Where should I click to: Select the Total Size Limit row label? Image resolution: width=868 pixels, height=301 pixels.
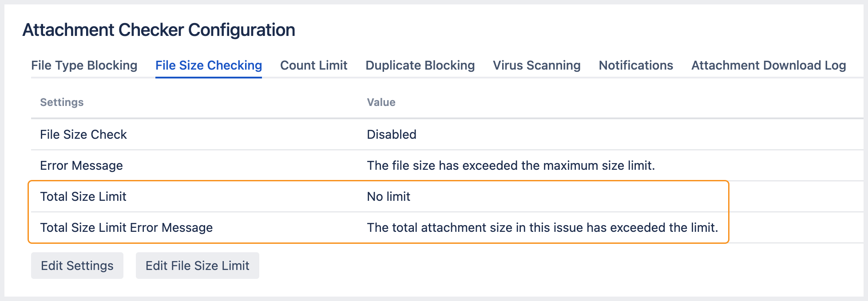pyautogui.click(x=83, y=197)
